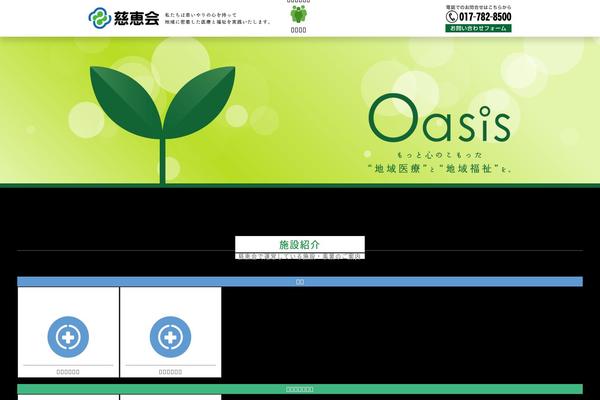Click the label under the second facility card
600x400 pixels.
(x=170, y=372)
